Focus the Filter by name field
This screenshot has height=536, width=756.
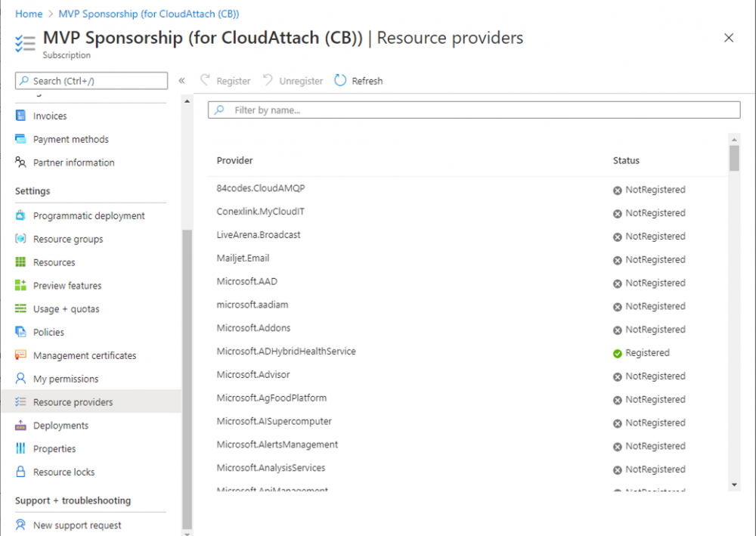474,110
